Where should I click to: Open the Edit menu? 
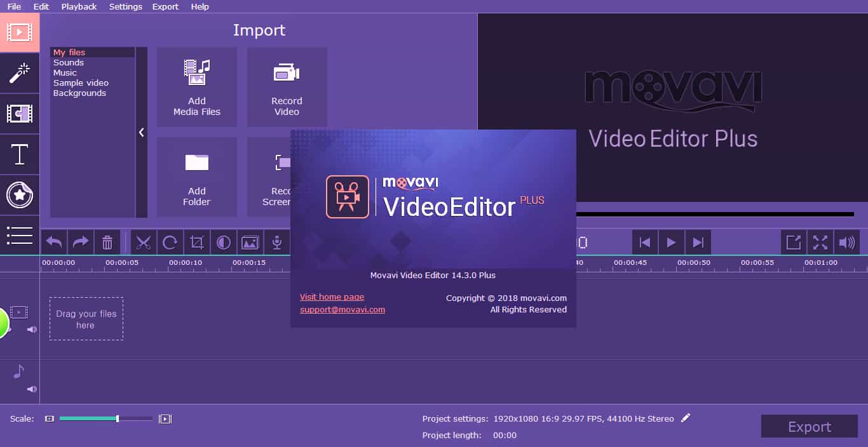tap(41, 6)
